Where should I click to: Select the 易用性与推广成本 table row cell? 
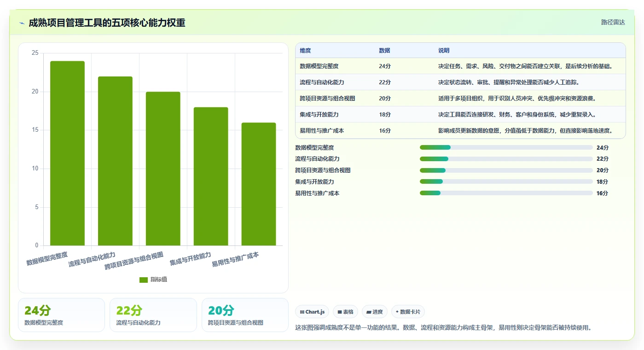tap(322, 131)
